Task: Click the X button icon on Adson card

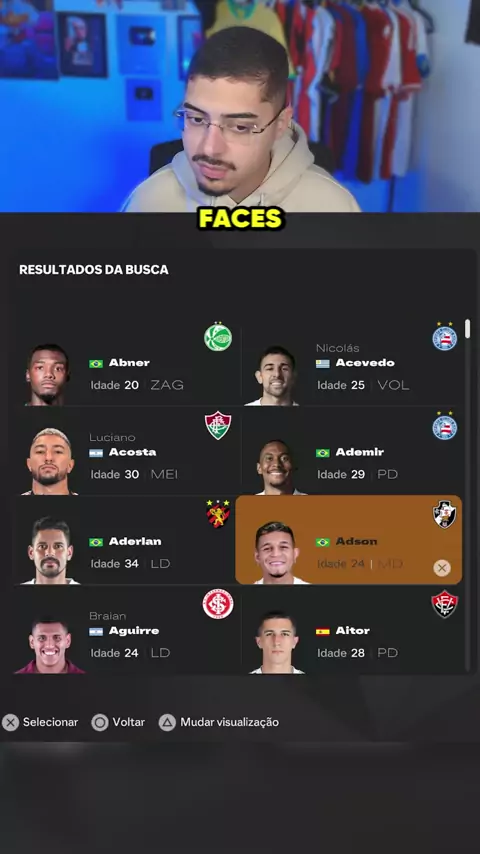Action: click(x=442, y=569)
